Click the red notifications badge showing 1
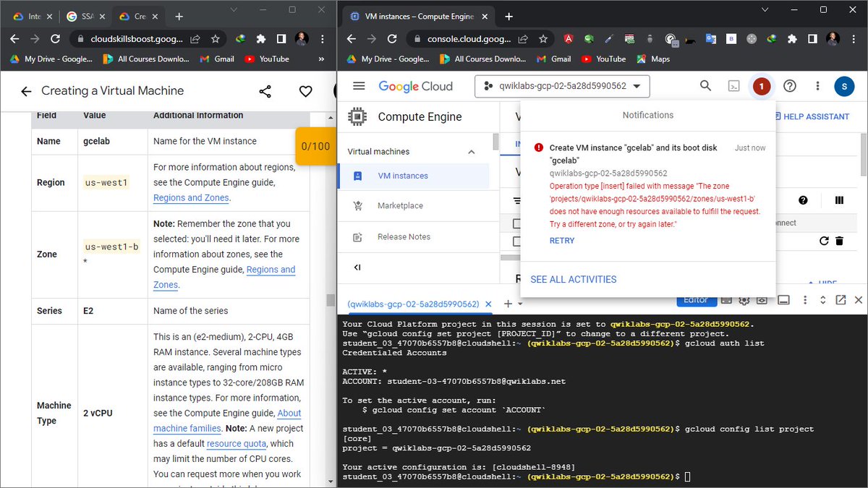This screenshot has height=488, width=868. (x=761, y=86)
